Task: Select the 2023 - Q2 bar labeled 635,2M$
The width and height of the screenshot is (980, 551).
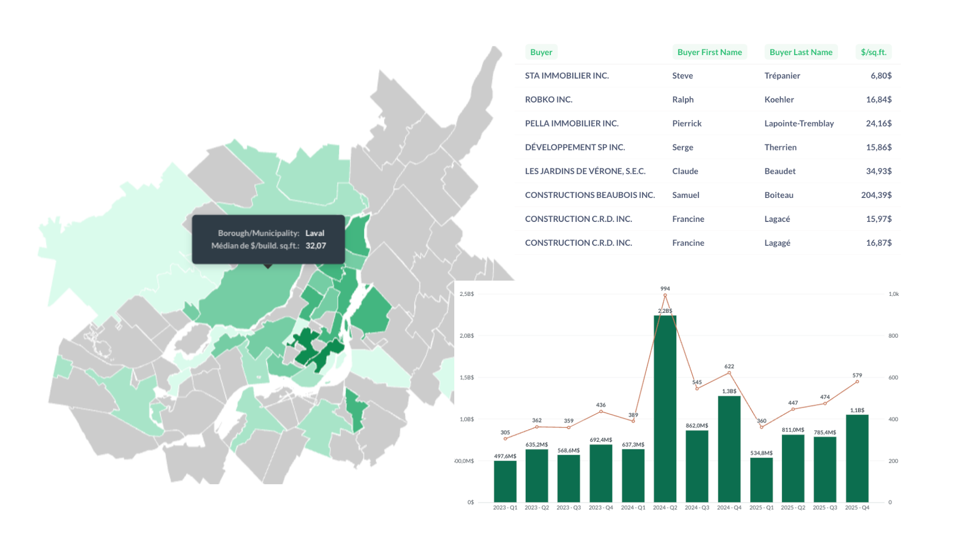Action: (x=537, y=476)
